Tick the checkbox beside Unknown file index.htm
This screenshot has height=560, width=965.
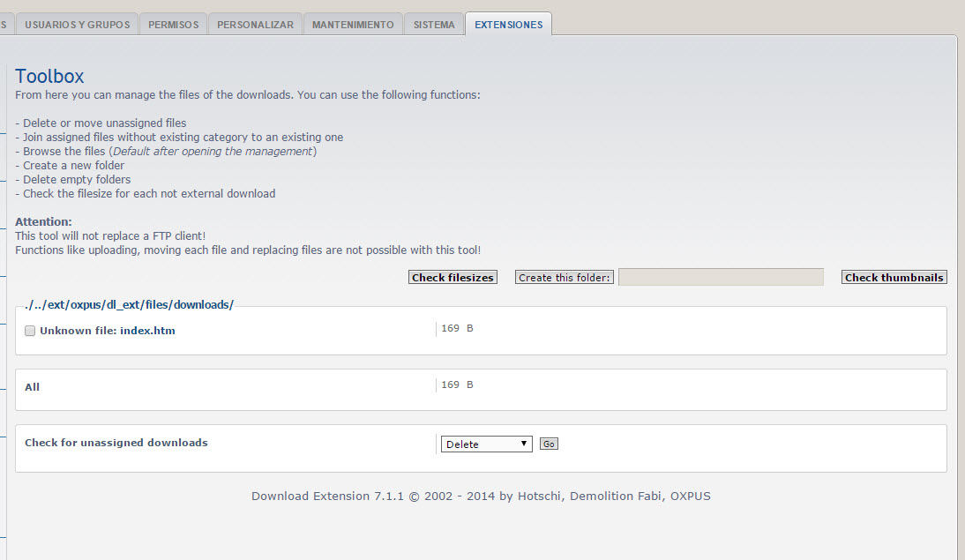pos(30,331)
